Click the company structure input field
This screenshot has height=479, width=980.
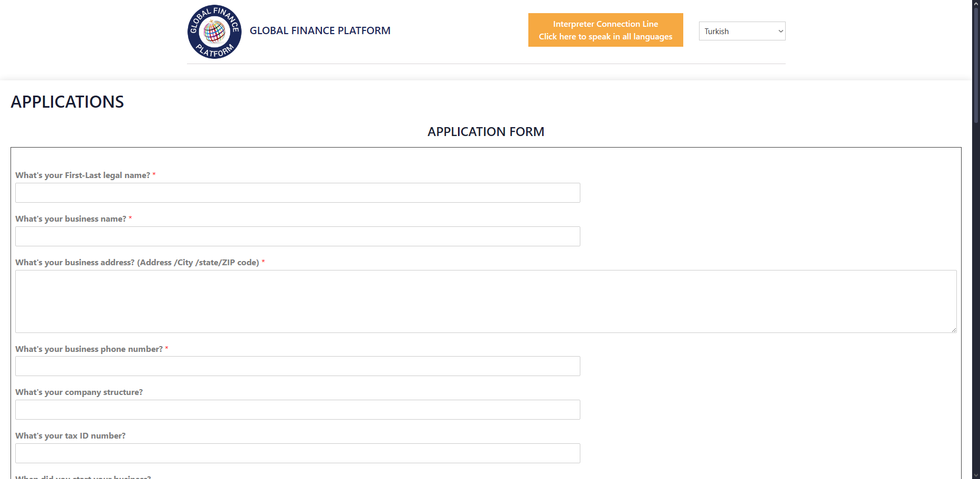tap(297, 410)
